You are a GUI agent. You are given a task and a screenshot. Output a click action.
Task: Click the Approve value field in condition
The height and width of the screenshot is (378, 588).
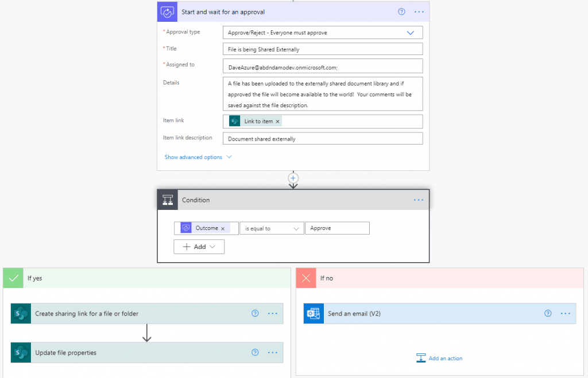(x=337, y=228)
